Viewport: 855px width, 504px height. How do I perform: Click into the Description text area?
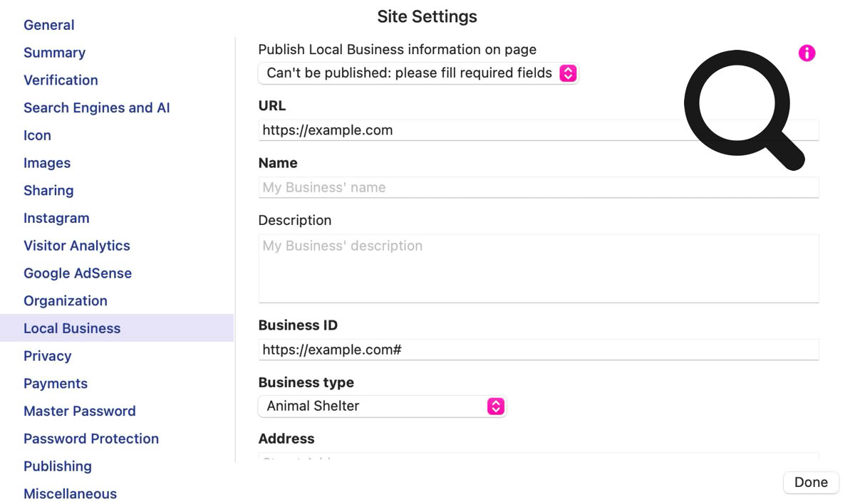tap(538, 268)
